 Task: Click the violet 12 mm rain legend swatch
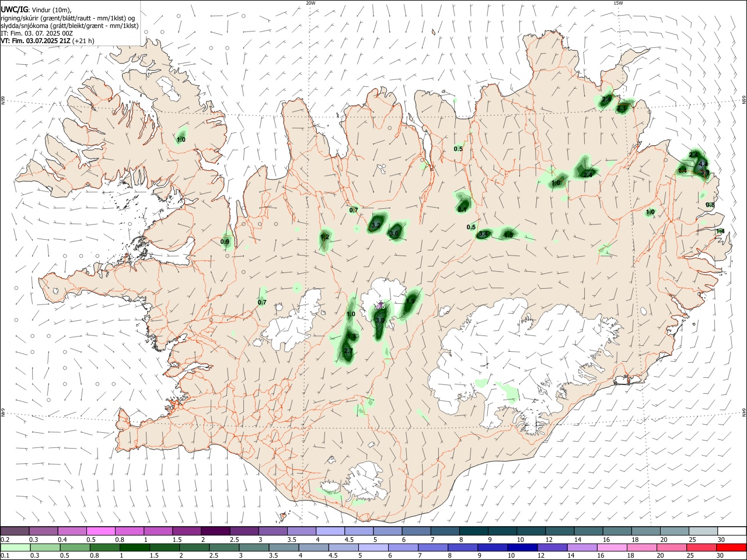pyautogui.click(x=551, y=547)
